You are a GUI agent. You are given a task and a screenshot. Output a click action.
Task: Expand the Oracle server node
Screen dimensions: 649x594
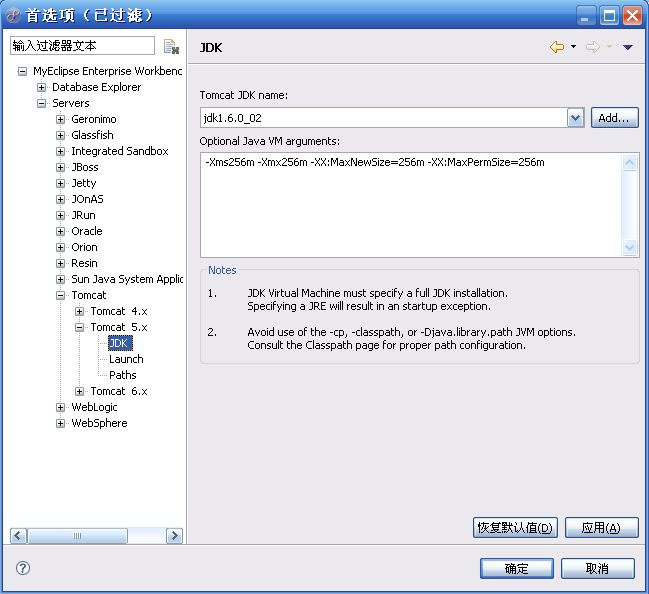pyautogui.click(x=60, y=231)
